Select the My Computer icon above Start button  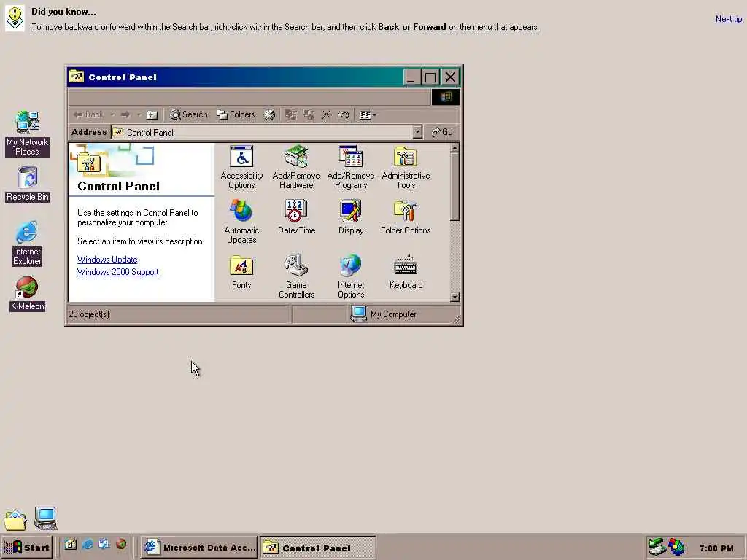(46, 518)
